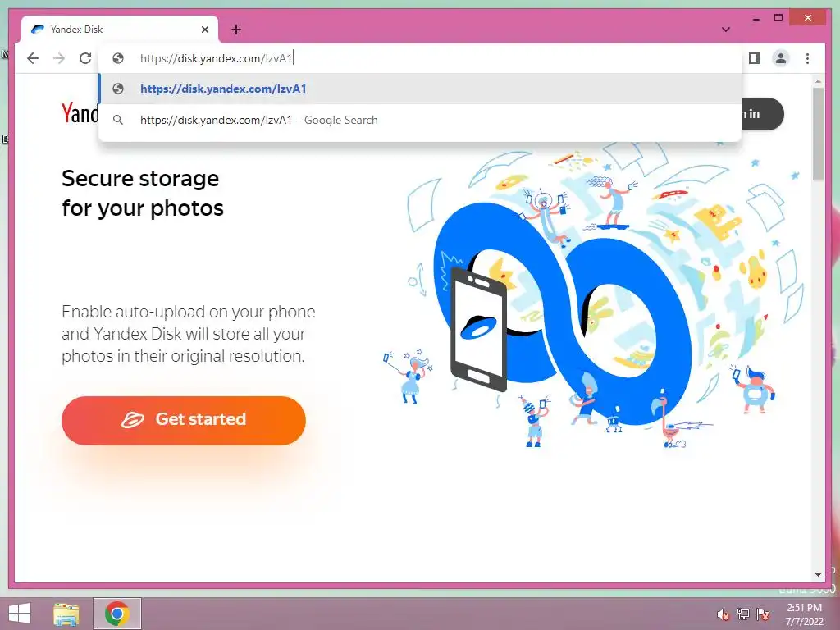The image size is (840, 630).
Task: Choose the Google Search suggestion for the URL
Action: pos(420,120)
